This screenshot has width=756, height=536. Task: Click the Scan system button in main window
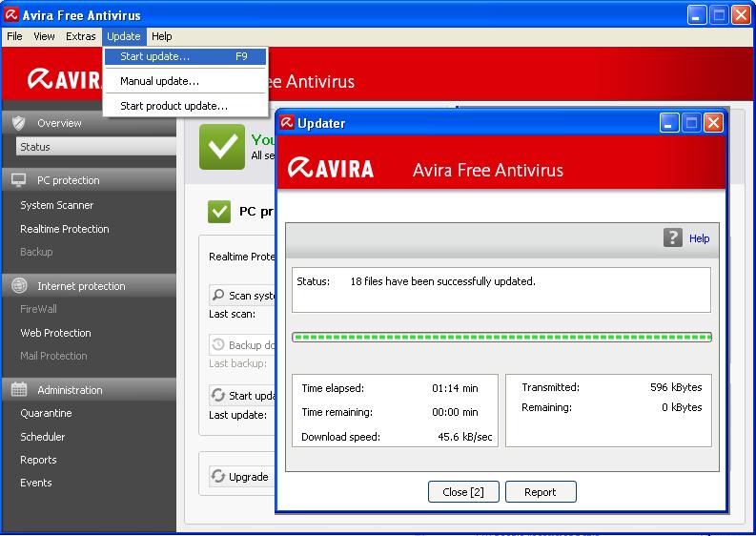tap(241, 295)
